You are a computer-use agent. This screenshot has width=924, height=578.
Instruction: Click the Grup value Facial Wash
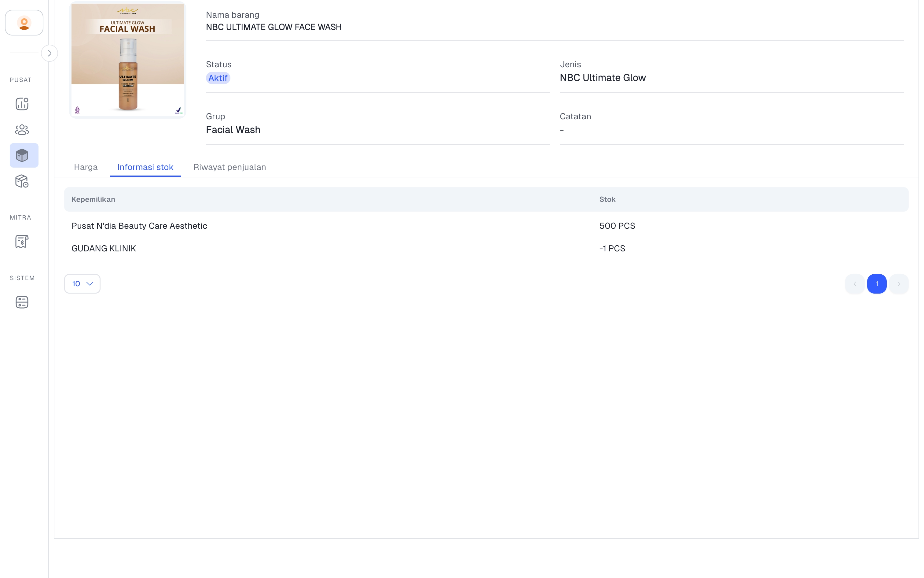pos(233,130)
